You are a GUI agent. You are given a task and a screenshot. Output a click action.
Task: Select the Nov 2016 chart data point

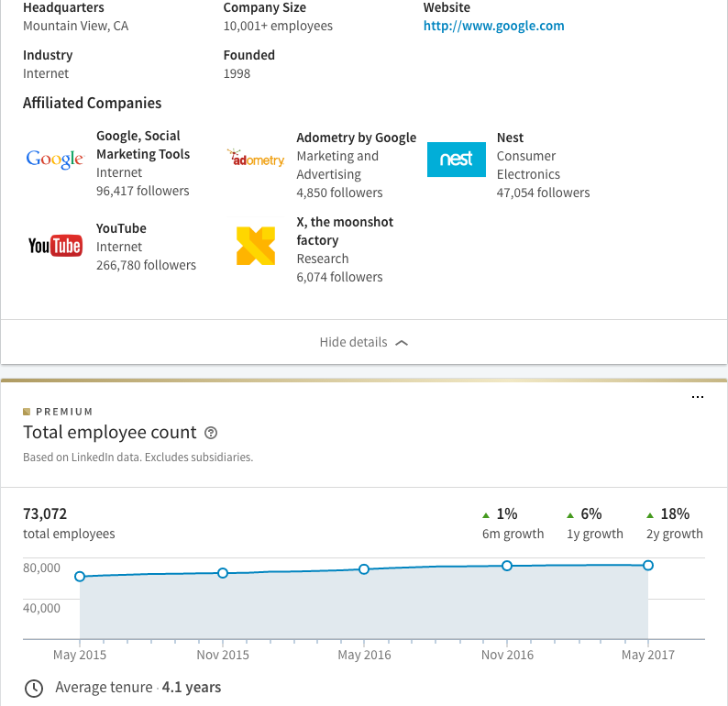[x=506, y=566]
